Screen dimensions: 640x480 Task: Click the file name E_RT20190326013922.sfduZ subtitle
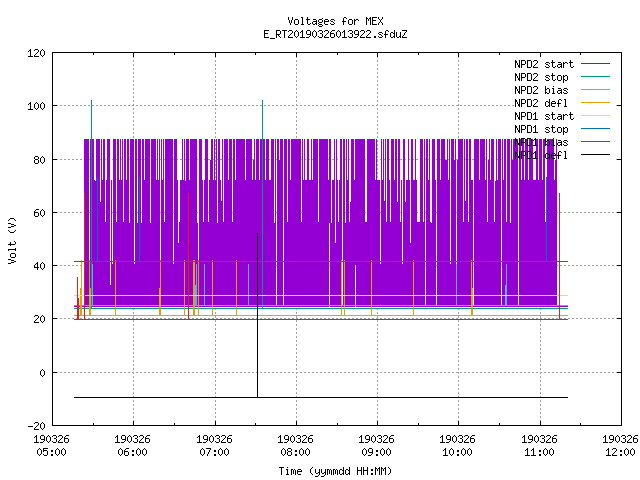335,34
